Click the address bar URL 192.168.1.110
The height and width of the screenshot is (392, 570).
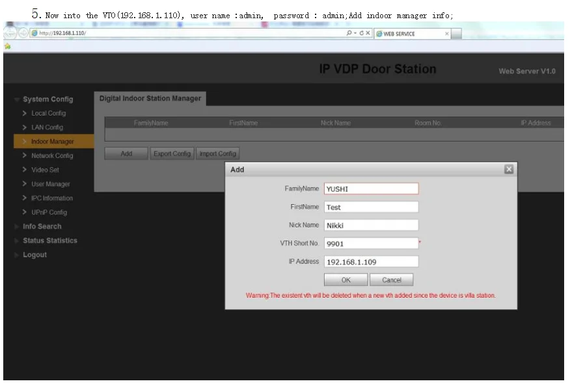[x=62, y=33]
